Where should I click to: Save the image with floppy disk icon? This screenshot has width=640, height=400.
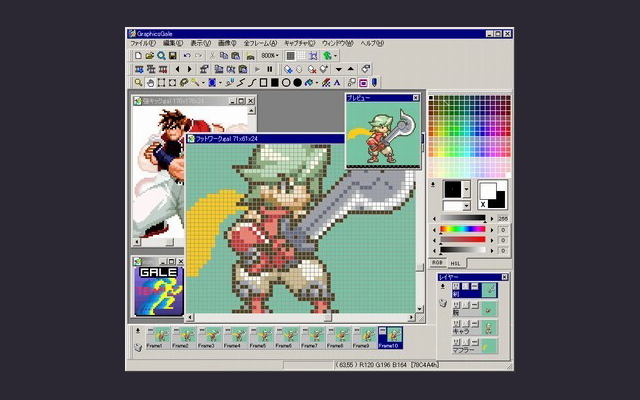click(x=173, y=56)
